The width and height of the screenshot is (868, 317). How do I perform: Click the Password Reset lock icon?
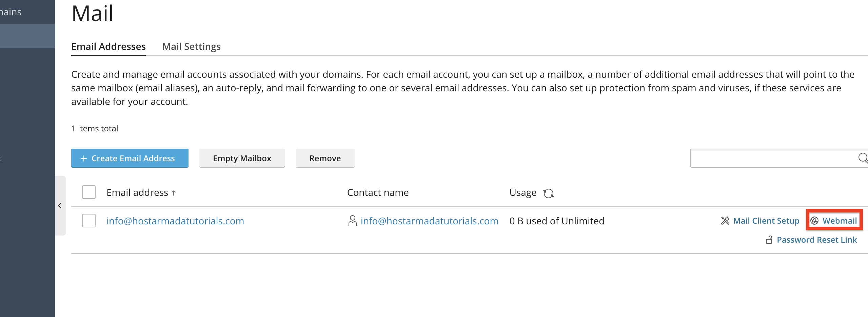point(769,240)
